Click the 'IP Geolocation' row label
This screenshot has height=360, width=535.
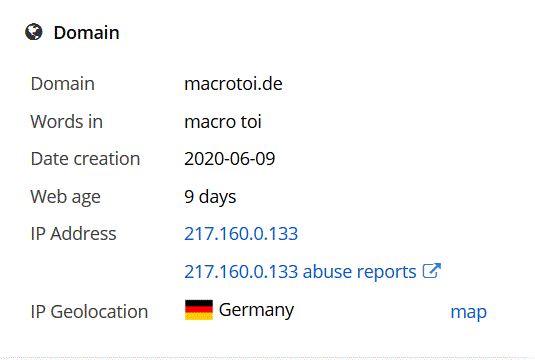point(89,312)
